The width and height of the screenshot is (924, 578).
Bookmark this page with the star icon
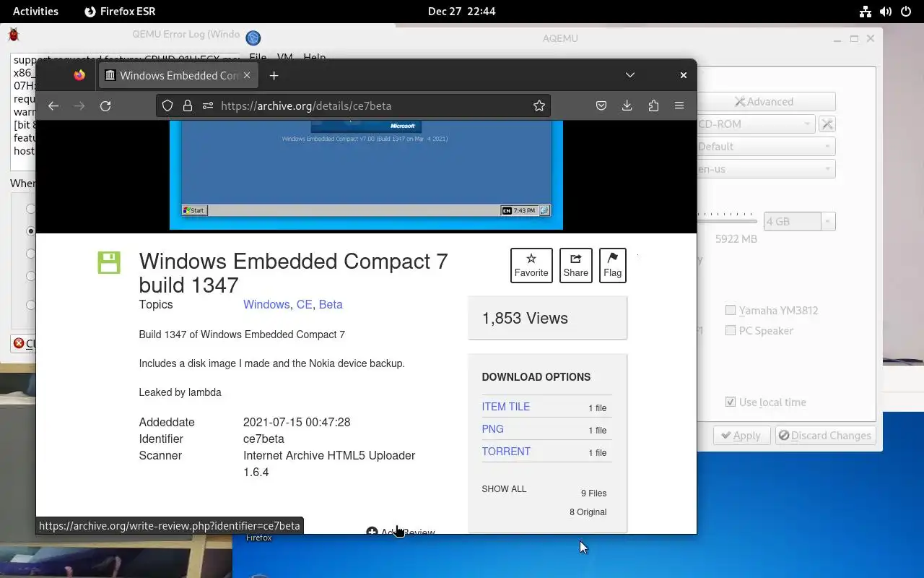[x=539, y=105]
